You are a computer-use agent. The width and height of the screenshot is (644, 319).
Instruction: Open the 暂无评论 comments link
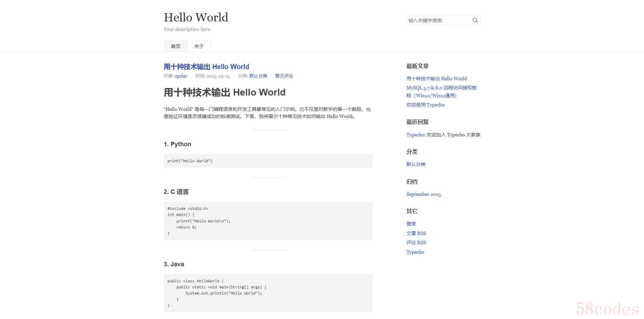click(284, 76)
